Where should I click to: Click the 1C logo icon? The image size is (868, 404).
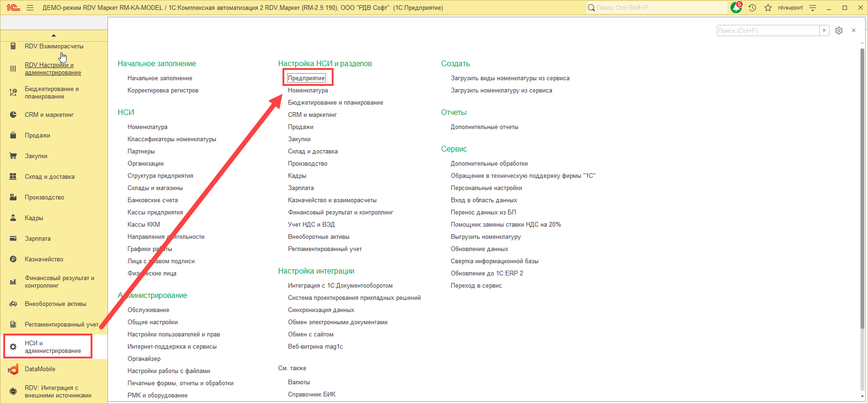pyautogui.click(x=13, y=8)
